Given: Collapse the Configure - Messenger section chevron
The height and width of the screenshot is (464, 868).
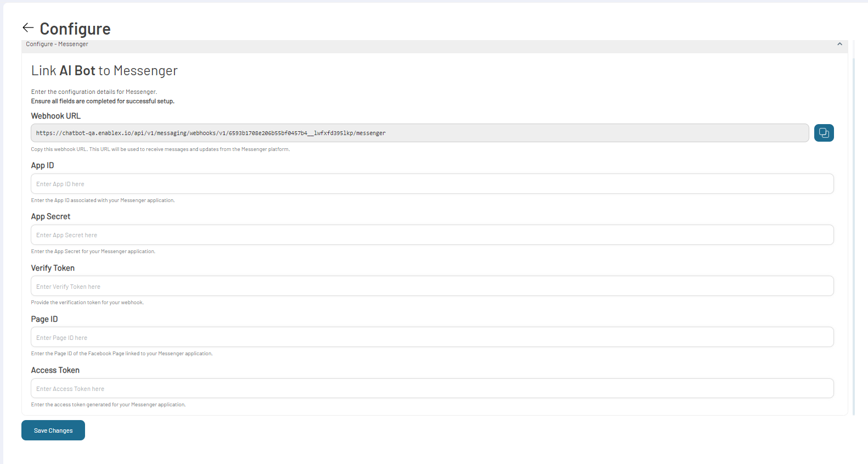Looking at the screenshot, I should (x=839, y=44).
